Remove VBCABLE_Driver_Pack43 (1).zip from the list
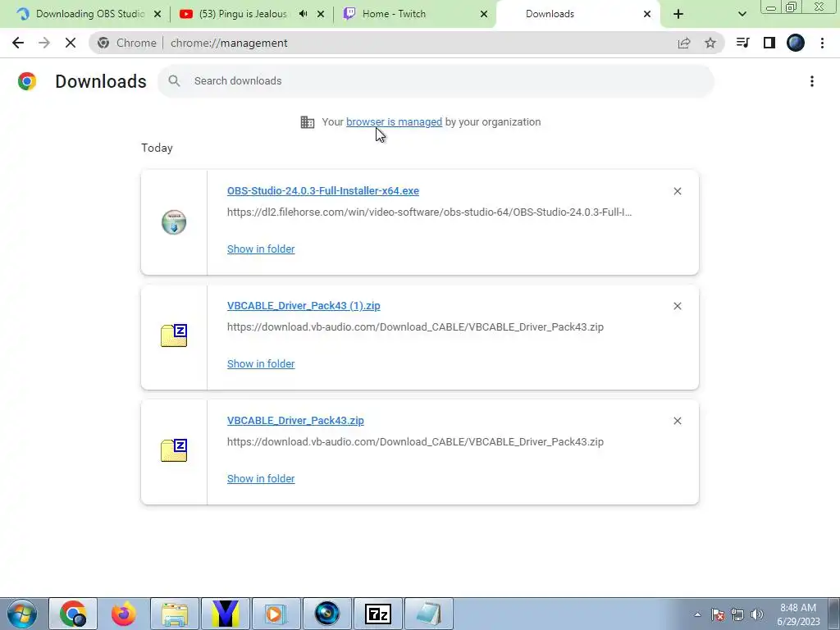The image size is (840, 630). 678,306
